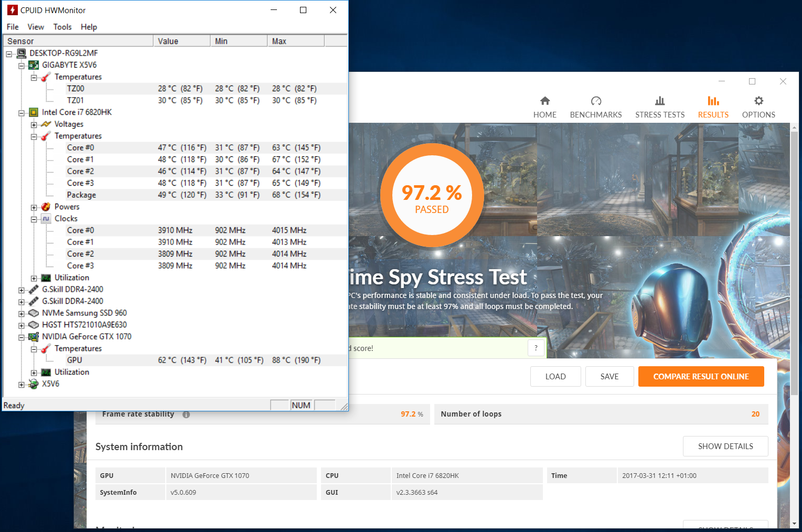Open the View menu in HWMonitor
This screenshot has height=532, width=802.
(36, 27)
